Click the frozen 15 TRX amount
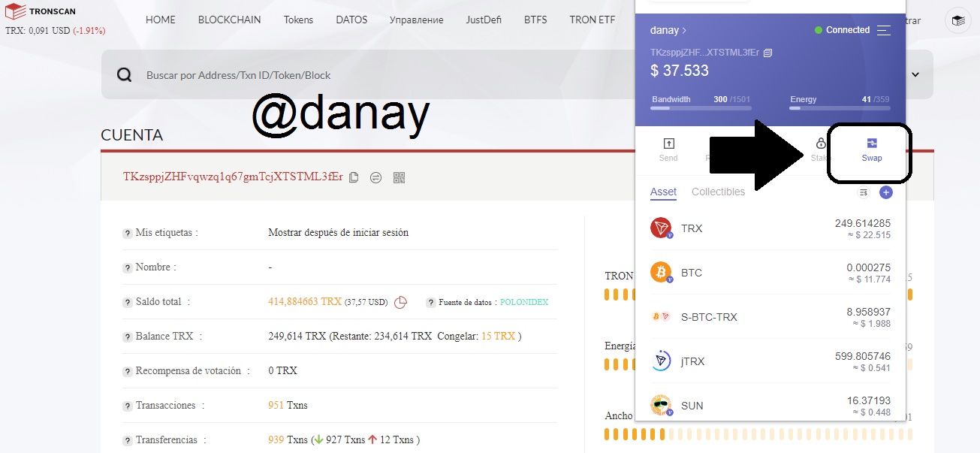The height and width of the screenshot is (453, 980). [x=499, y=336]
